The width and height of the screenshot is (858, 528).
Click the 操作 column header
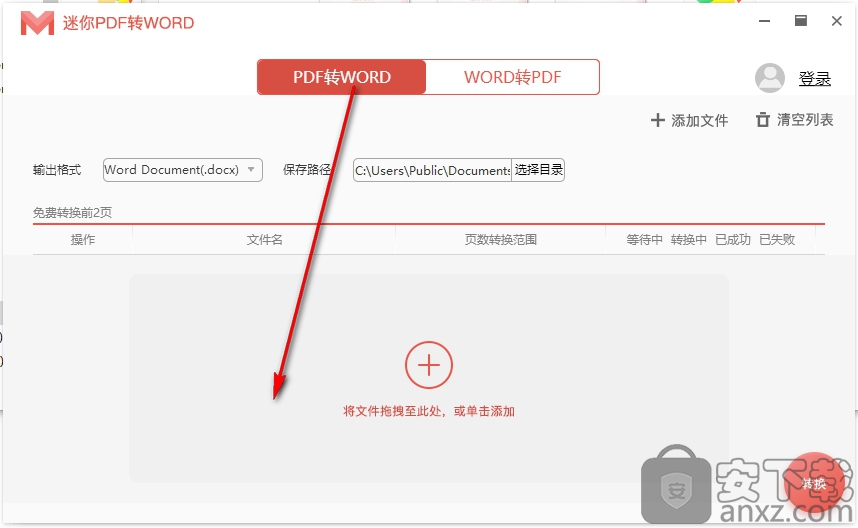tap(83, 240)
